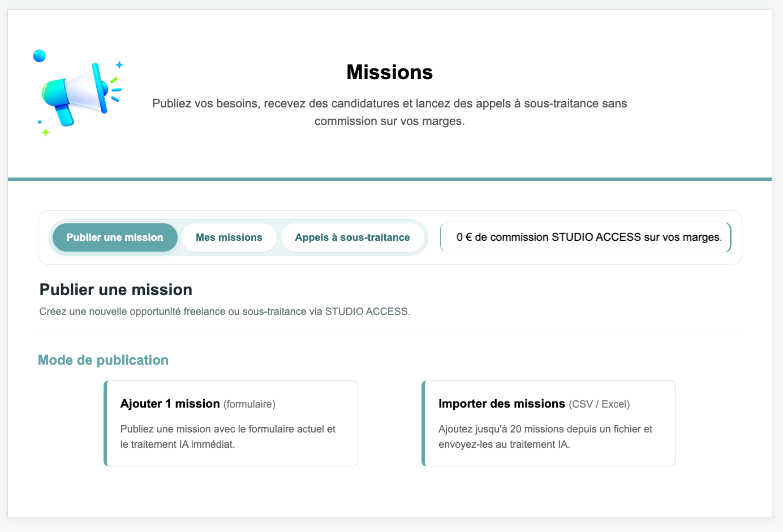Click the (CSV / Excel) label in the import card
The width and height of the screenshot is (783, 532).
tap(599, 404)
